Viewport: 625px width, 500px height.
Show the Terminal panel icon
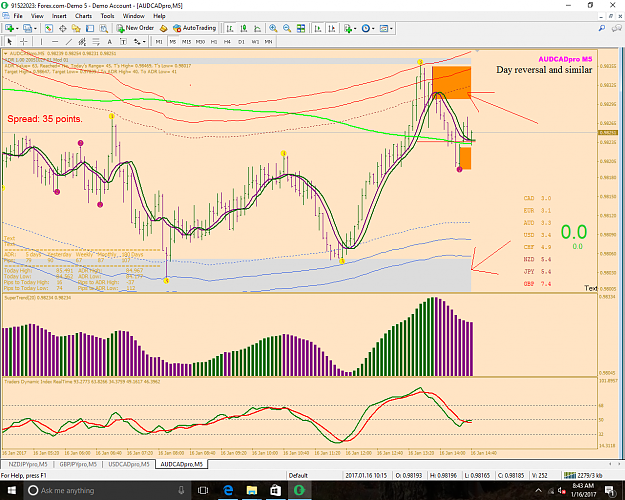(90, 28)
